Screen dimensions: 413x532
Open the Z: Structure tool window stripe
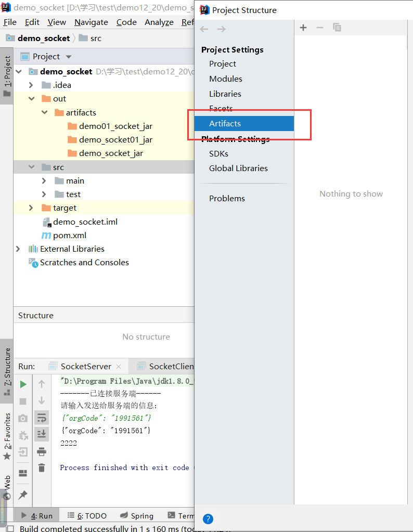pyautogui.click(x=7, y=371)
